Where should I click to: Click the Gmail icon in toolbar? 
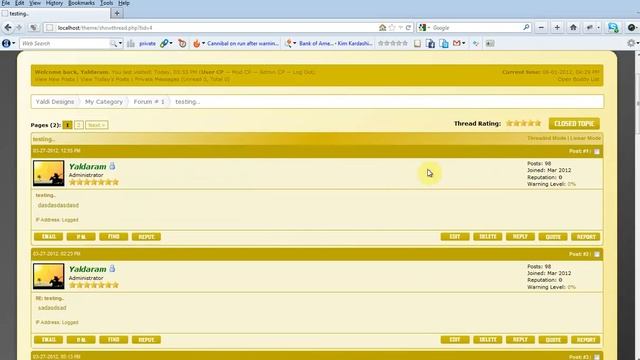click(457, 43)
